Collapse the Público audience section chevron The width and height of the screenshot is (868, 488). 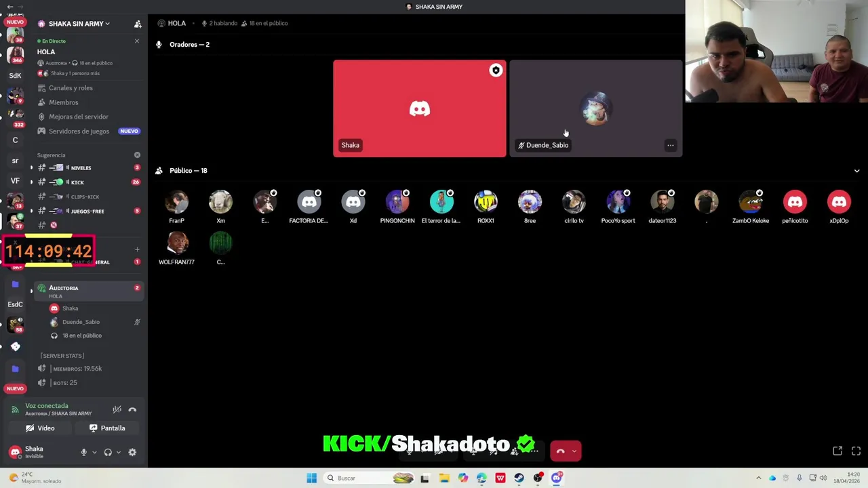pos(856,171)
